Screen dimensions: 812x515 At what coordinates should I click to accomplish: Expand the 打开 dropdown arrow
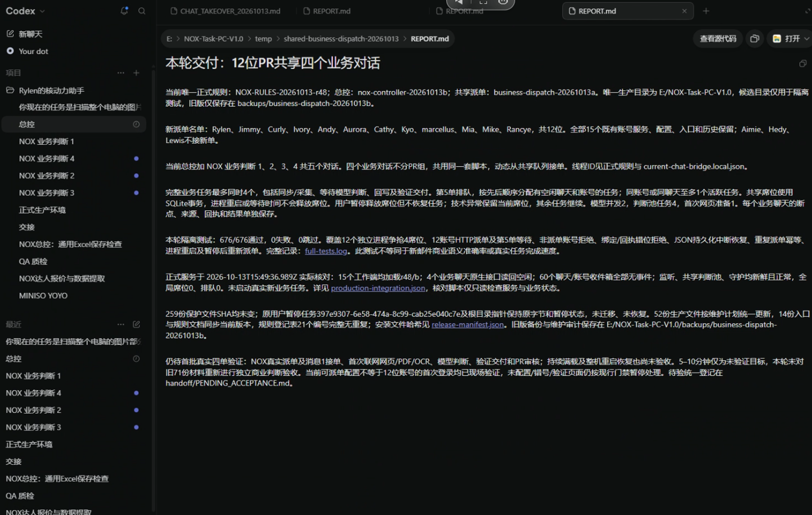[806, 39]
